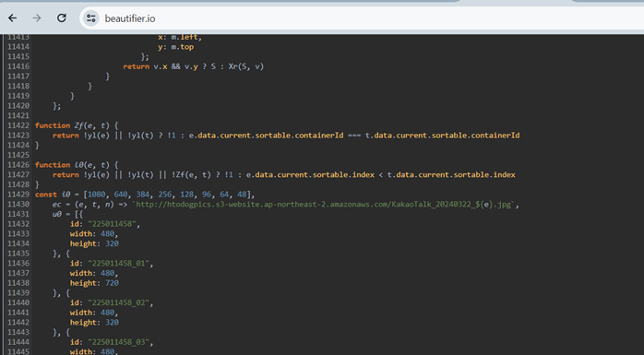This screenshot has height=355, width=644.
Task: Click the browser forward arrow
Action: tap(37, 18)
